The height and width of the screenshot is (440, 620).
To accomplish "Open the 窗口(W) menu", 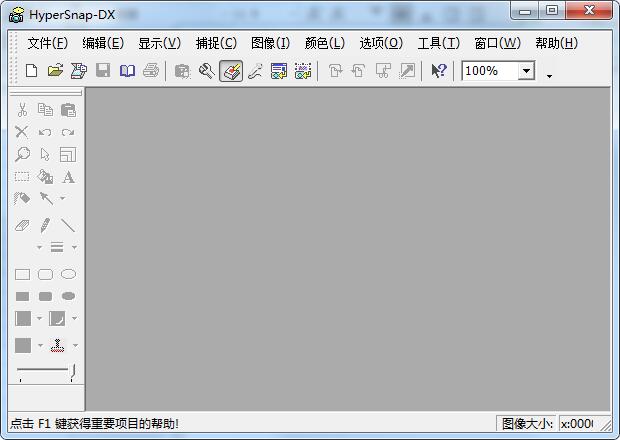I will click(497, 43).
